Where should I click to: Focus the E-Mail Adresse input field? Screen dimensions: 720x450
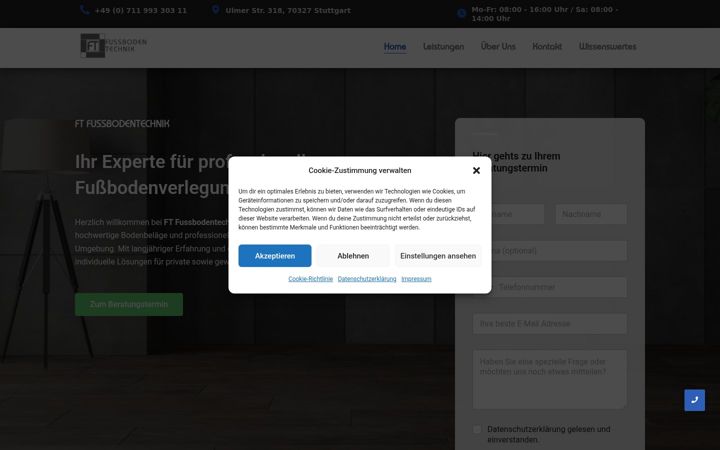pyautogui.click(x=550, y=324)
